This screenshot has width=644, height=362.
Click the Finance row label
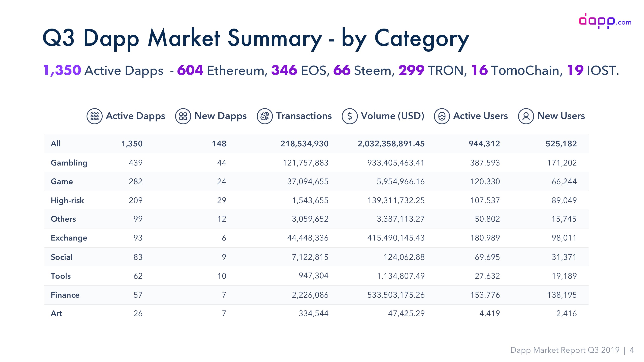[x=65, y=295]
